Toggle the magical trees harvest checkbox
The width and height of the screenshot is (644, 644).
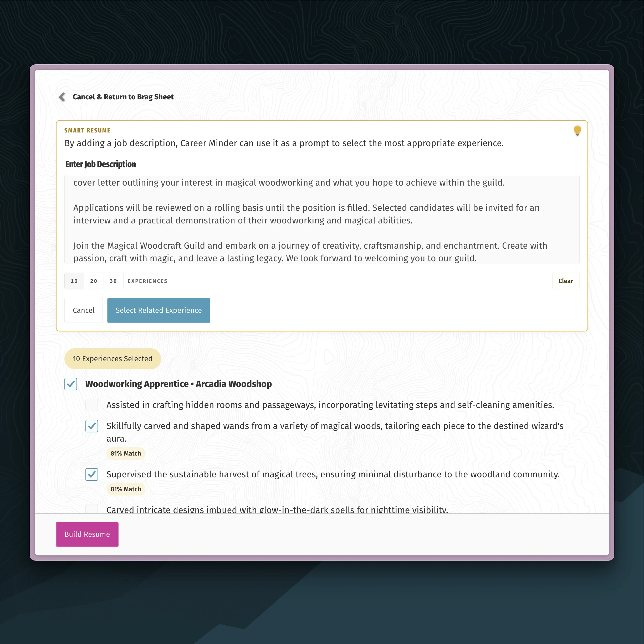click(92, 475)
